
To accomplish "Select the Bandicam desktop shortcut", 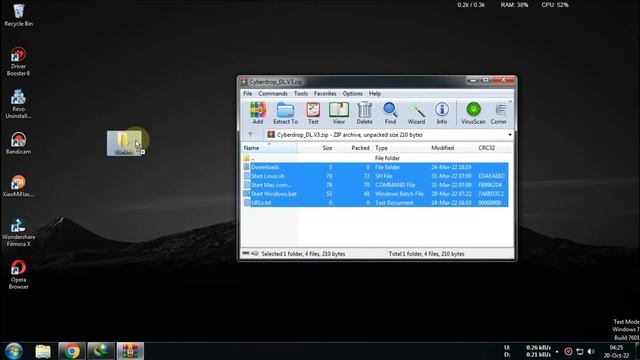I will click(18, 143).
